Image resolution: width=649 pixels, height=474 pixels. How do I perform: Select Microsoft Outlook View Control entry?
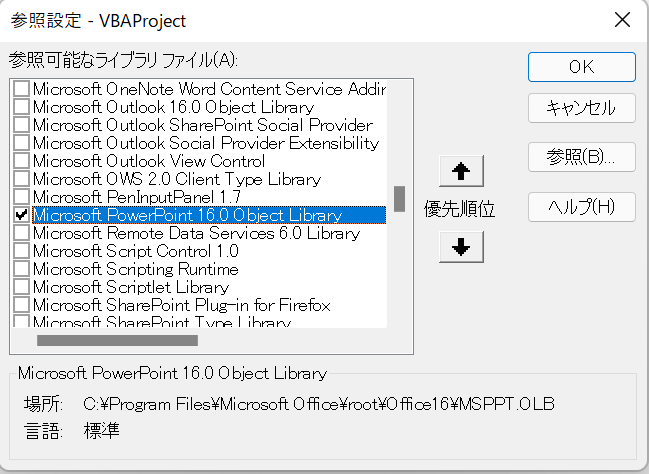point(149,161)
